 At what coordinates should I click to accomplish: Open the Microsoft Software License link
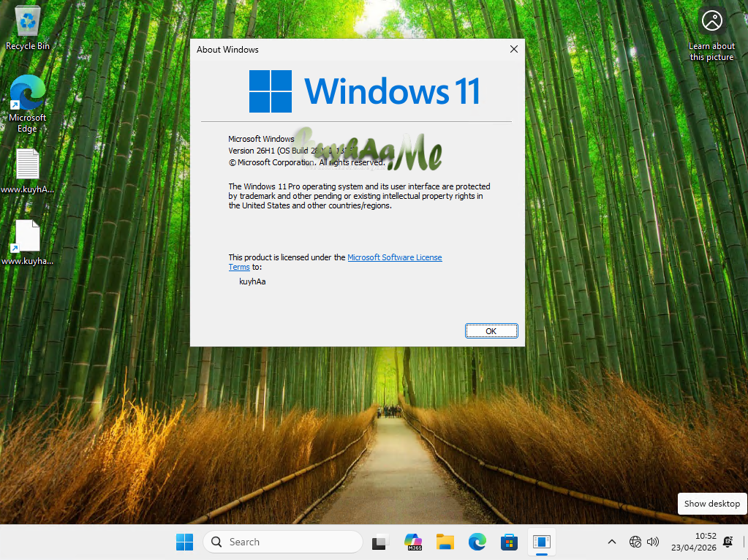395,257
